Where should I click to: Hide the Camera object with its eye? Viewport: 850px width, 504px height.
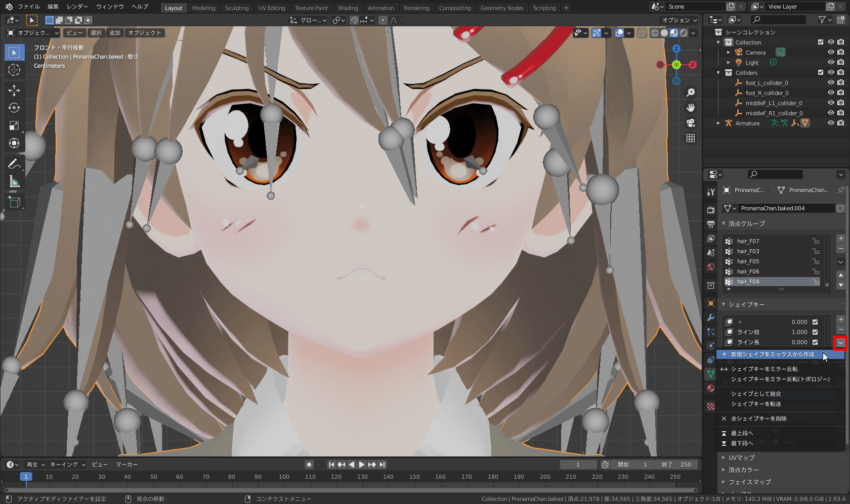(831, 53)
